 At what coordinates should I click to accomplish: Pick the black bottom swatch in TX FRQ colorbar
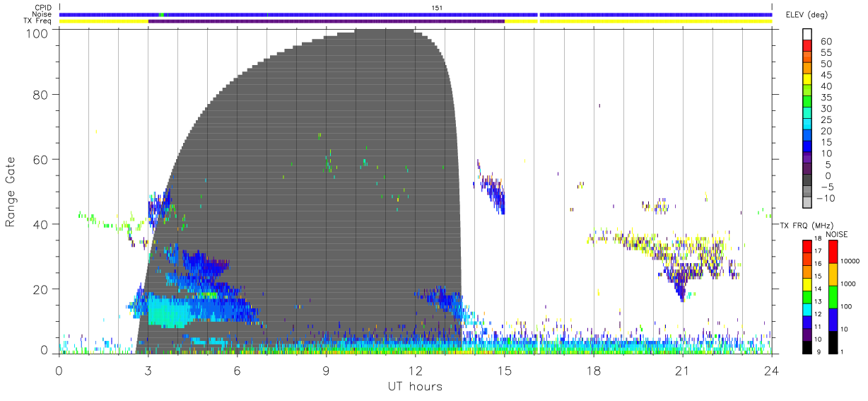807,347
